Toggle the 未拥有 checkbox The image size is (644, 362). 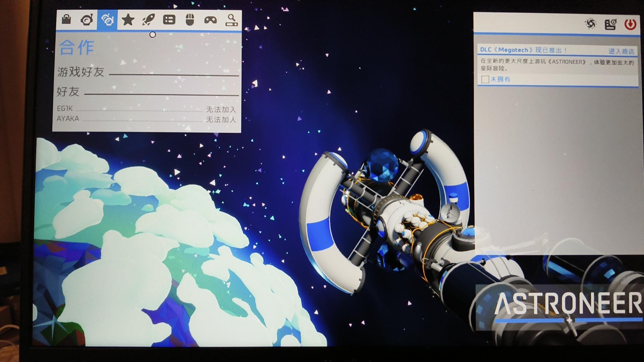coord(485,79)
